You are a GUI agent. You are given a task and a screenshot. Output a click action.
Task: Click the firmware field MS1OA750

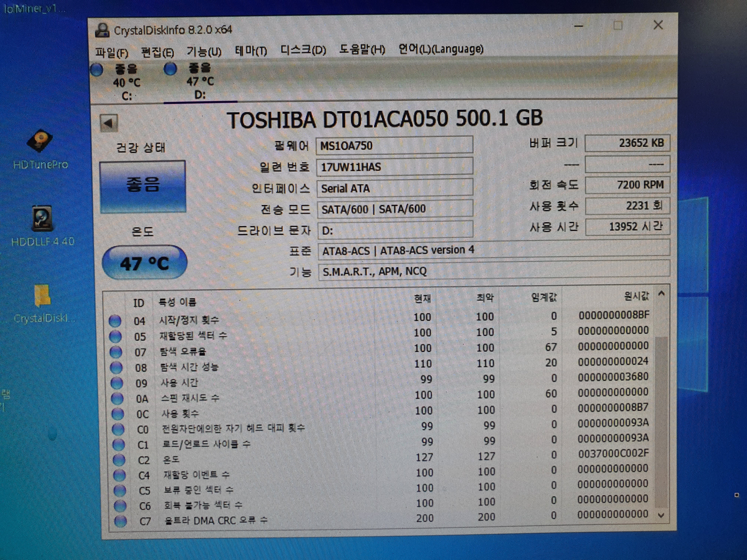(394, 146)
